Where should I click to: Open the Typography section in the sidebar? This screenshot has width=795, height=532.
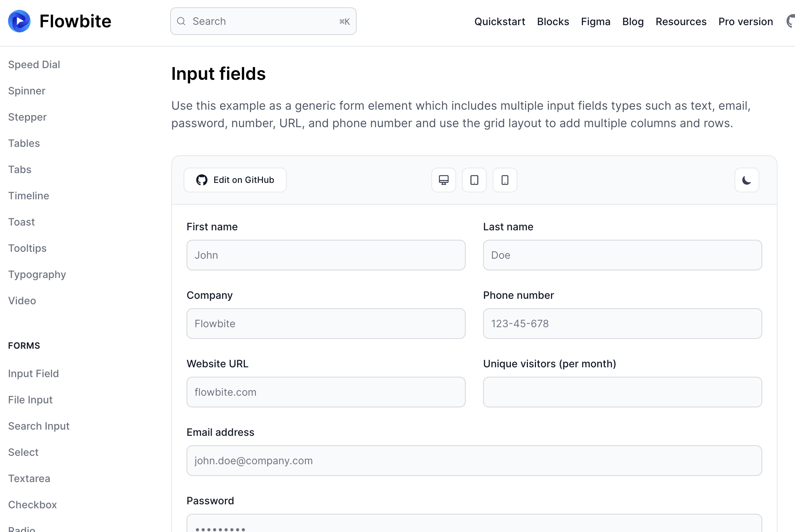pyautogui.click(x=37, y=274)
